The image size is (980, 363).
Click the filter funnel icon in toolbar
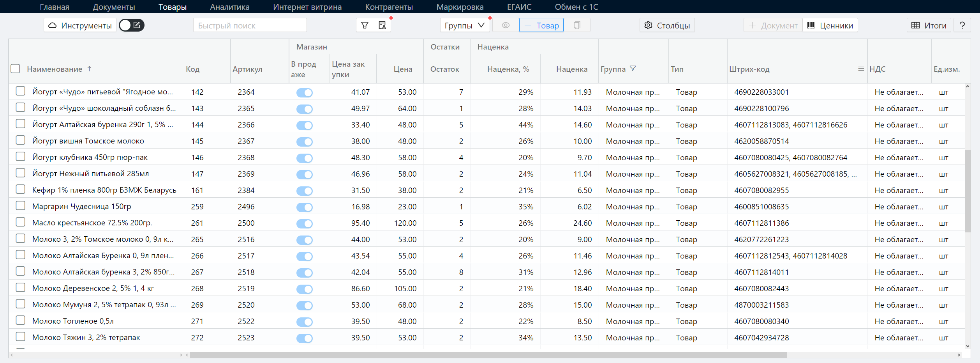[x=365, y=25]
